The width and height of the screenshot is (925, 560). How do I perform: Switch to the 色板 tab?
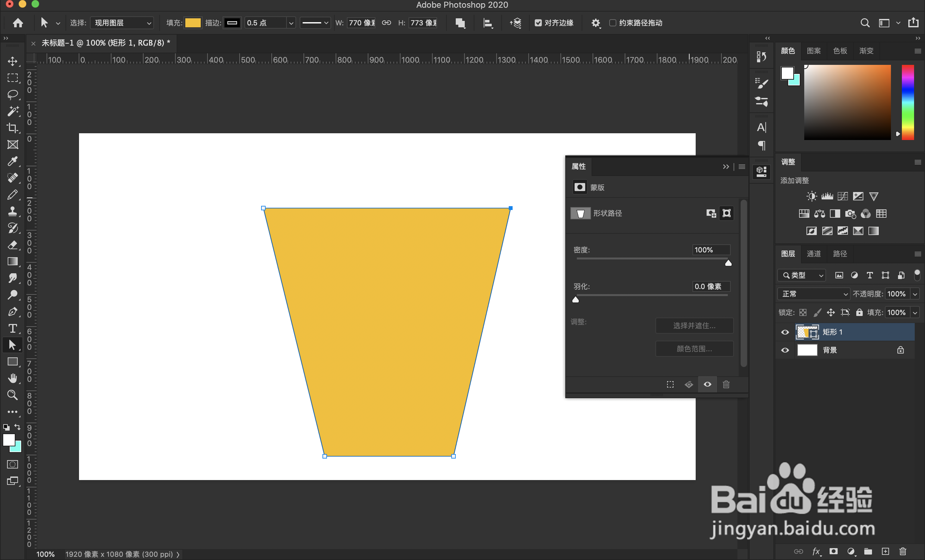click(x=840, y=51)
